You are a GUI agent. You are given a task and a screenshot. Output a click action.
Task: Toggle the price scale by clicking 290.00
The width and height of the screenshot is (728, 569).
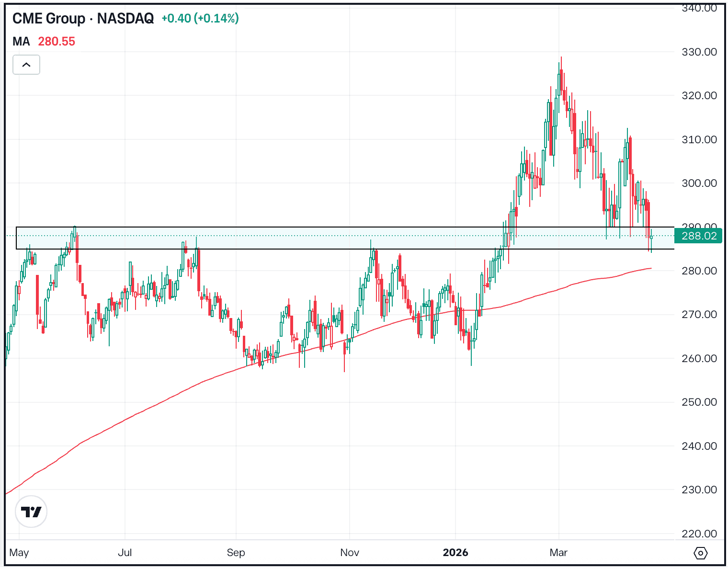click(x=699, y=225)
